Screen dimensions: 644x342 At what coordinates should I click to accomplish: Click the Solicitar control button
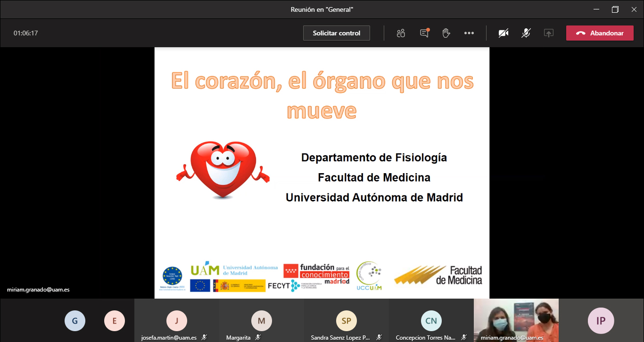tap(337, 33)
